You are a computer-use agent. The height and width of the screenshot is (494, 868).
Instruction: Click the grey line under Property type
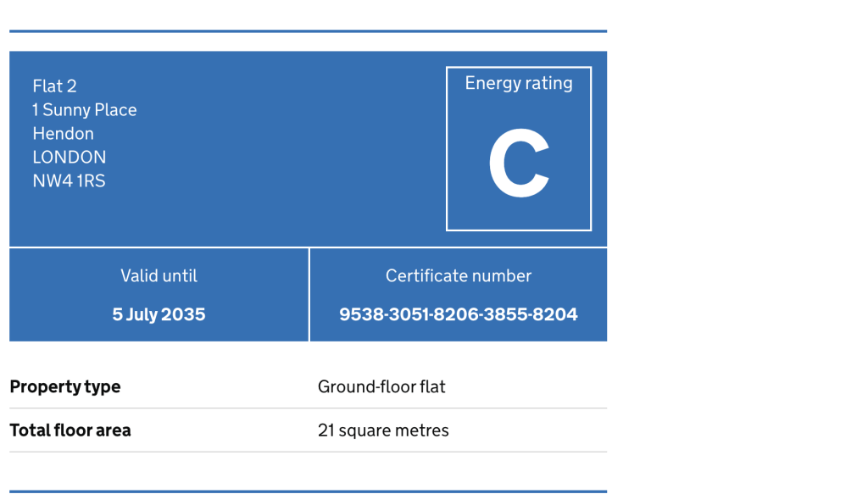pyautogui.click(x=309, y=408)
